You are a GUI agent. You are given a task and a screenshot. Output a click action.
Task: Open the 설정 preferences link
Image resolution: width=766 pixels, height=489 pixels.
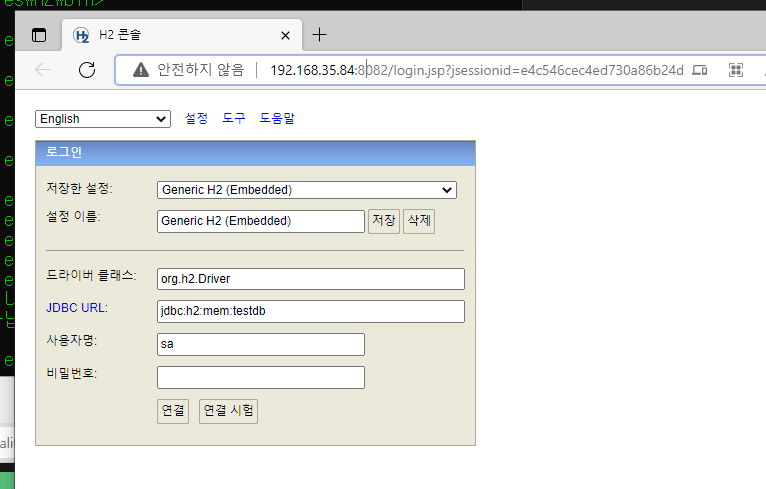click(x=197, y=119)
